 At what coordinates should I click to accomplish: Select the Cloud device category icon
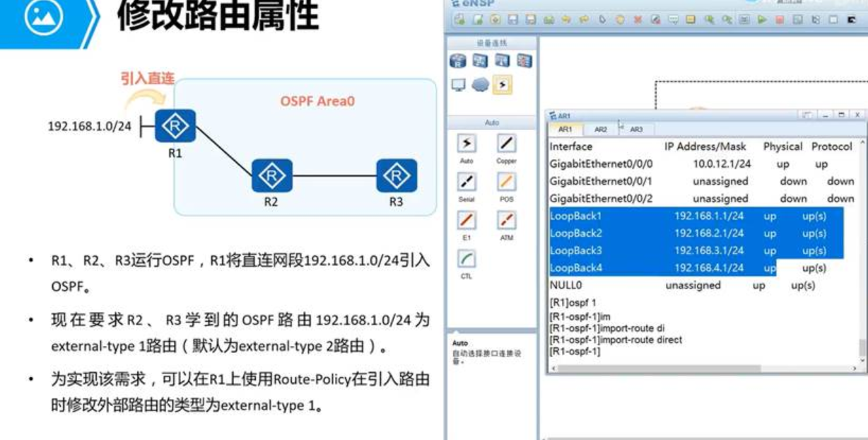[481, 85]
